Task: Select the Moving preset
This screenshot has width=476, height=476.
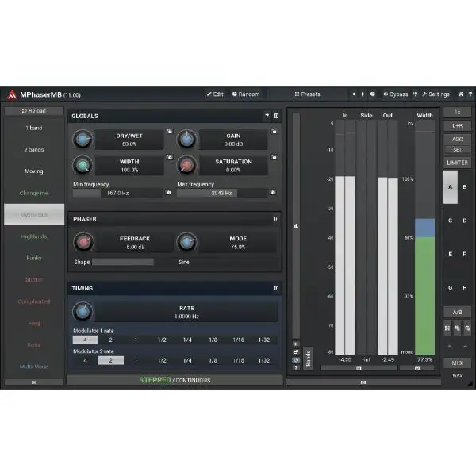Action: pos(34,171)
